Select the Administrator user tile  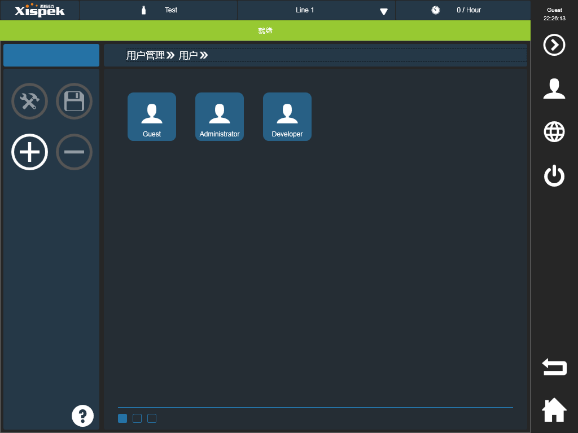pyautogui.click(x=219, y=116)
